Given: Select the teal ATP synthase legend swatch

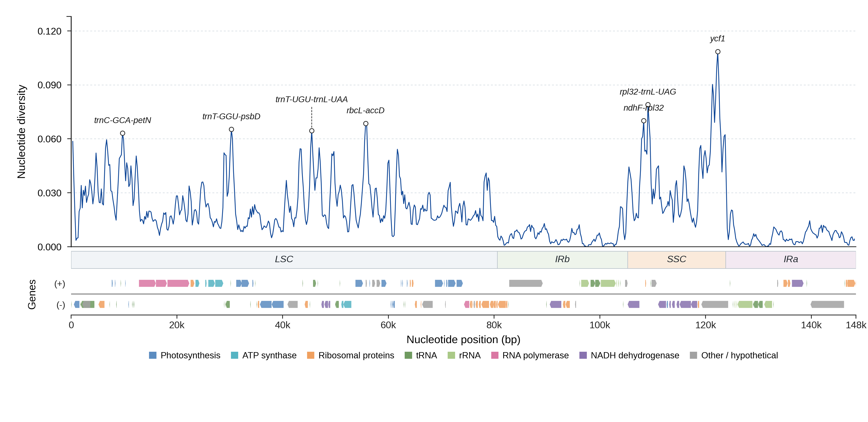Looking at the screenshot, I should click(x=235, y=355).
